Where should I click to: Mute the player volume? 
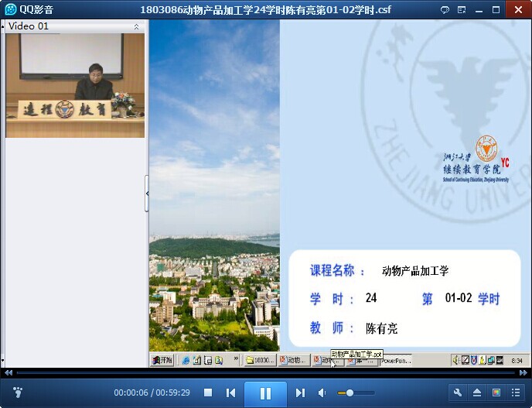pos(322,393)
